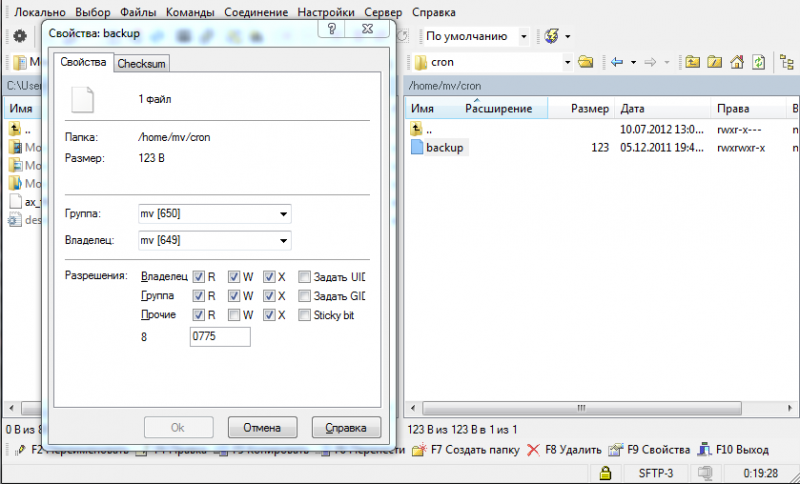This screenshot has height=484, width=800.
Task: Click the remote home directory icon
Action: [736, 62]
